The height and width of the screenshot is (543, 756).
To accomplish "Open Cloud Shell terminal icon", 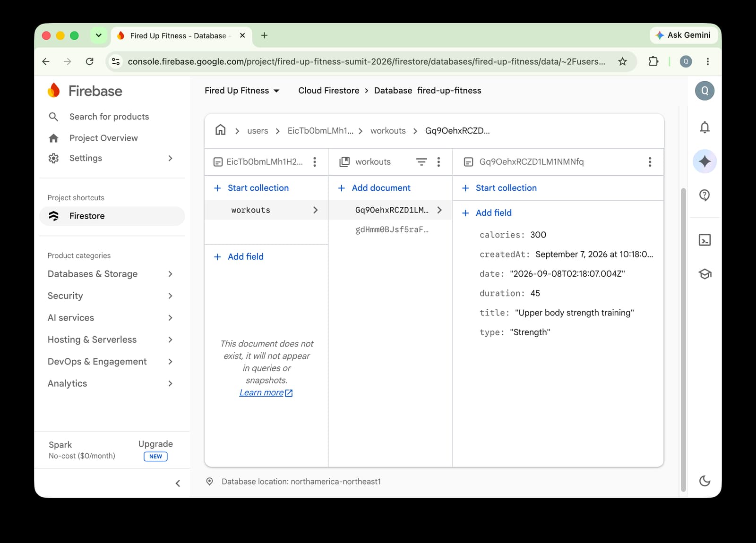I will click(x=704, y=240).
